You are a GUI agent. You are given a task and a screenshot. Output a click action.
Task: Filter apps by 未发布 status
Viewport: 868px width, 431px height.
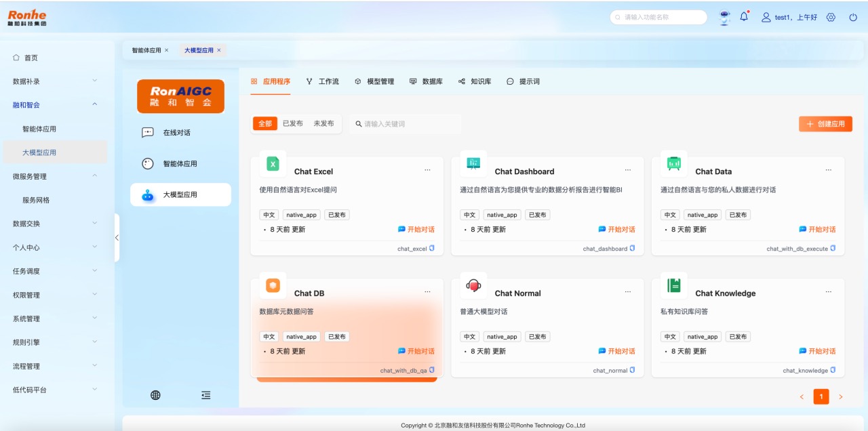point(323,123)
